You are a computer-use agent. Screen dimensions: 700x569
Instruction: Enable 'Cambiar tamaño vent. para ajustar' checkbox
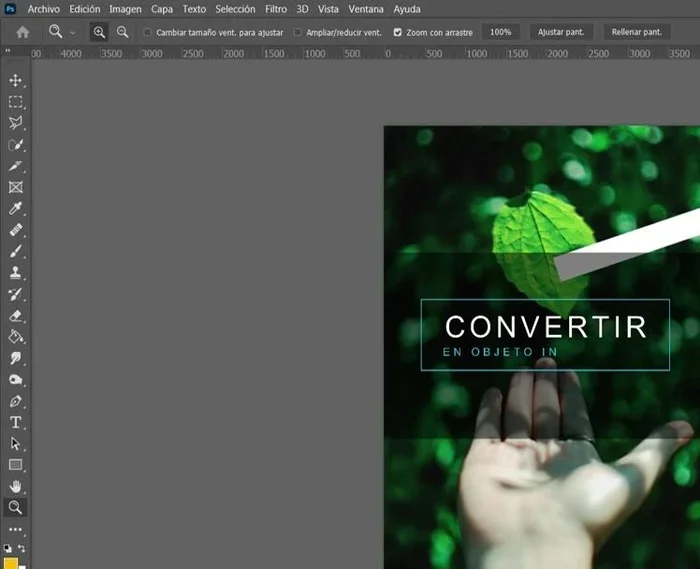pos(148,32)
